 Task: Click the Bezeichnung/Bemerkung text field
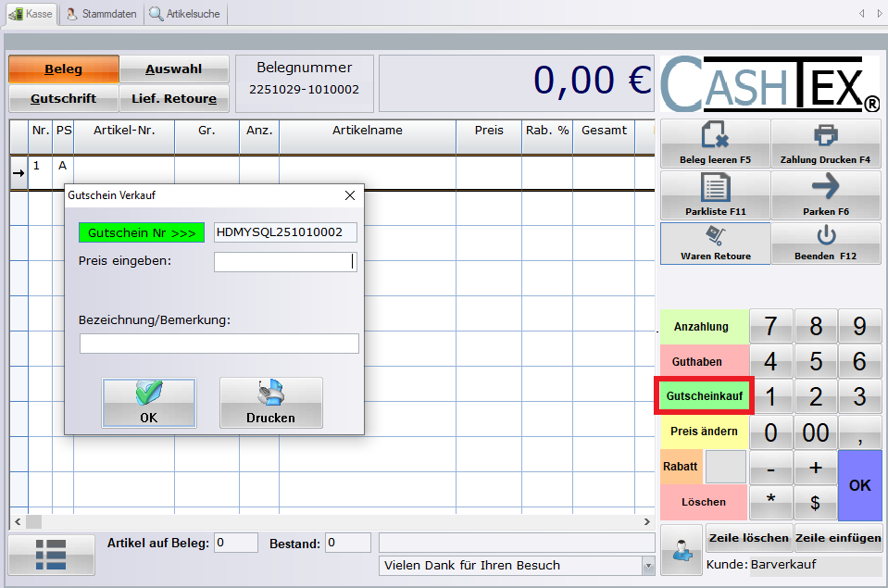pos(219,344)
